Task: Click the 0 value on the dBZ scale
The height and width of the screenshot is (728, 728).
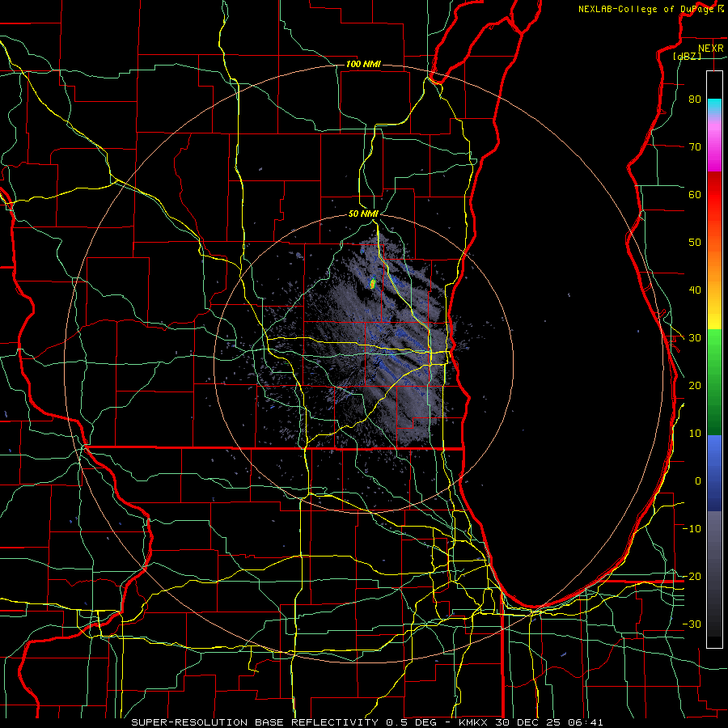Action: tap(698, 481)
